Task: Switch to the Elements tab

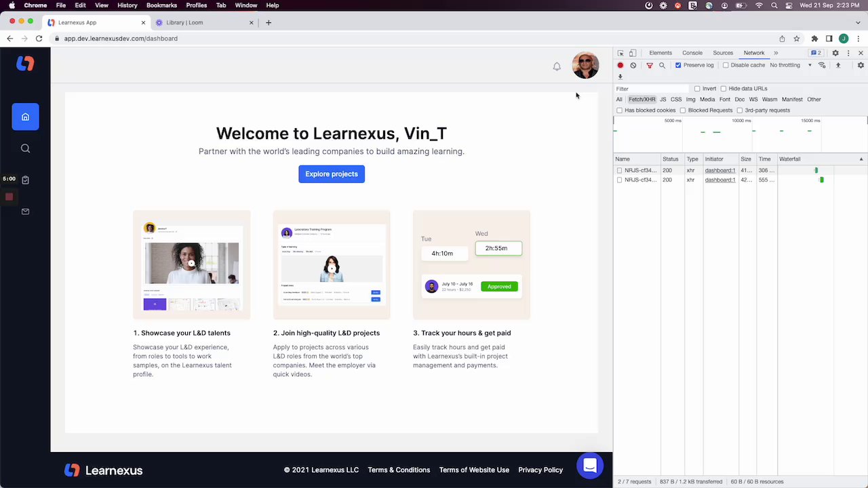Action: [x=660, y=53]
